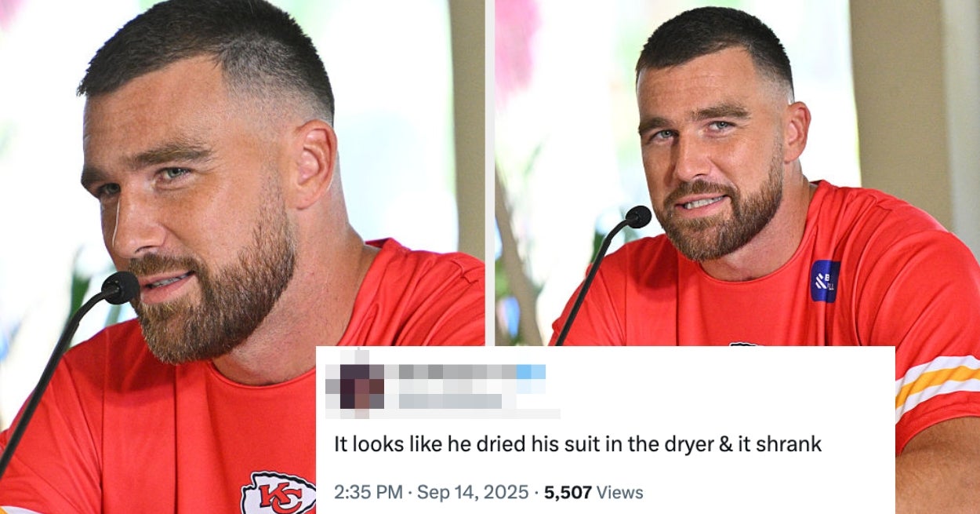Open the blurred display name in the tweet
Screen dimensions: 980x514
(456, 372)
